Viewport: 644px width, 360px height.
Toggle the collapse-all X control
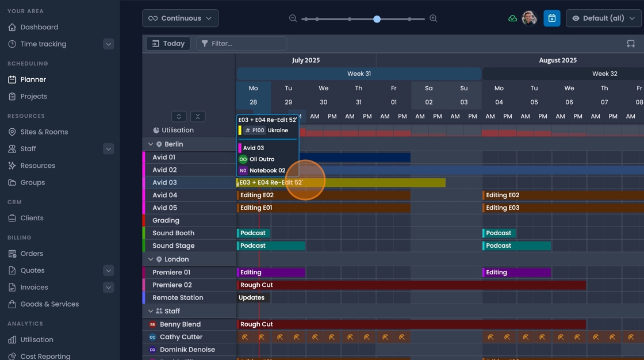197,116
